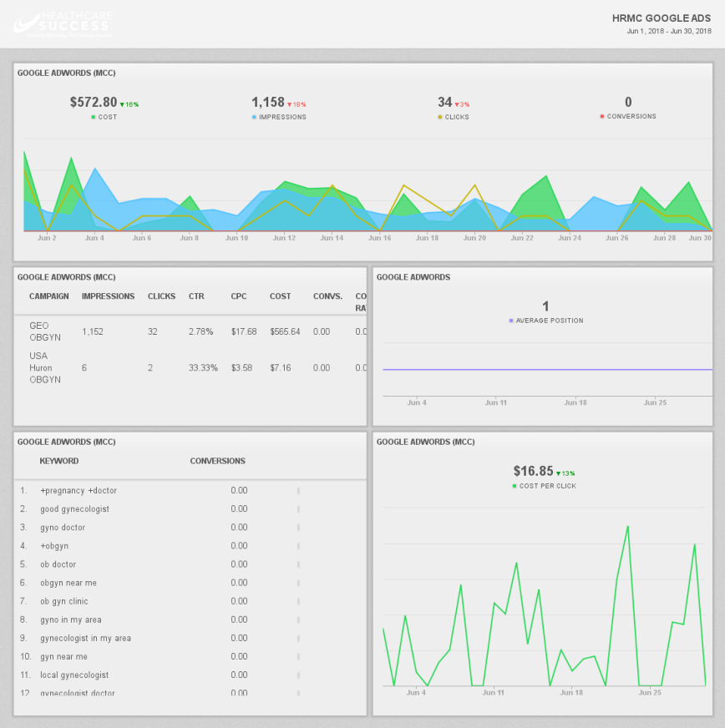725x728 pixels.
Task: Select the obgyn near me keyword
Action: [x=68, y=583]
